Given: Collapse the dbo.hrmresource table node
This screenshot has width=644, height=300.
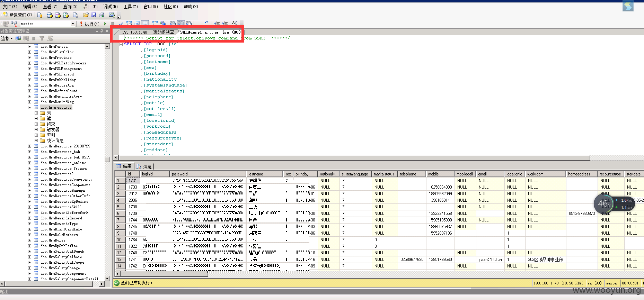Looking at the screenshot, I should coord(30,108).
